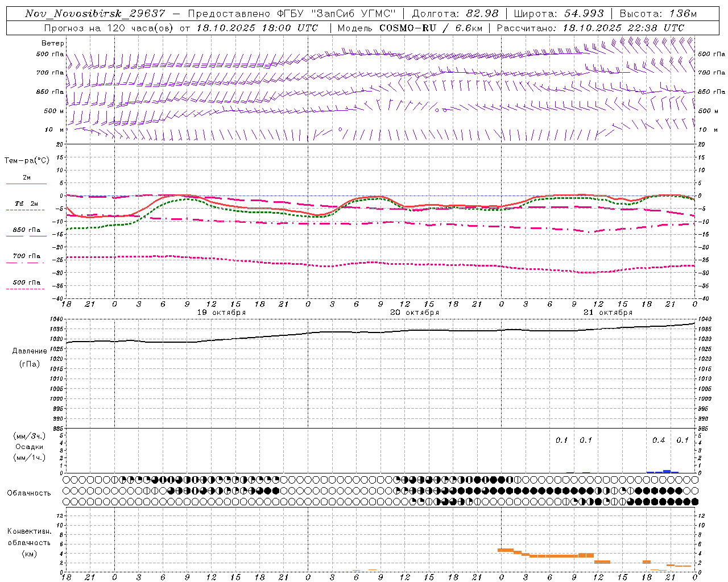This screenshot has width=728, height=582.
Task: Click the 'Облачность' cloudiness label
Action: coord(29,493)
